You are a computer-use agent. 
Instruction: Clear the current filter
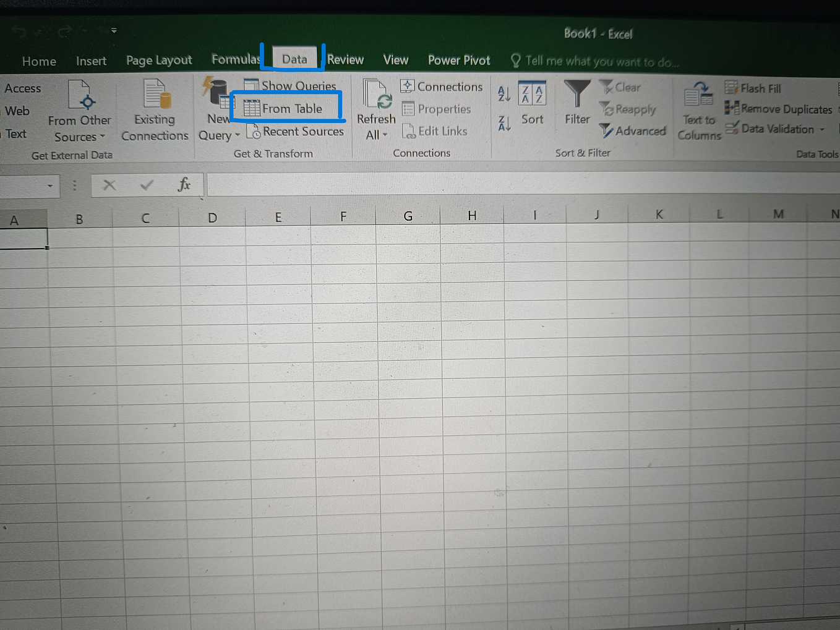(x=620, y=87)
